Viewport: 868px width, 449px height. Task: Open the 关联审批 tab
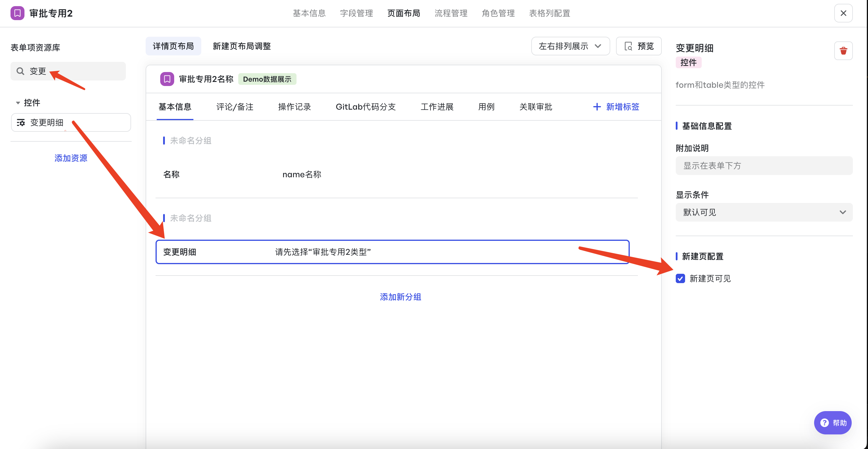coord(536,107)
